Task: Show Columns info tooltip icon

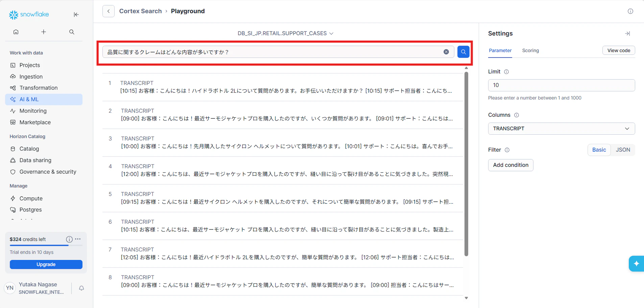Action: (x=517, y=115)
